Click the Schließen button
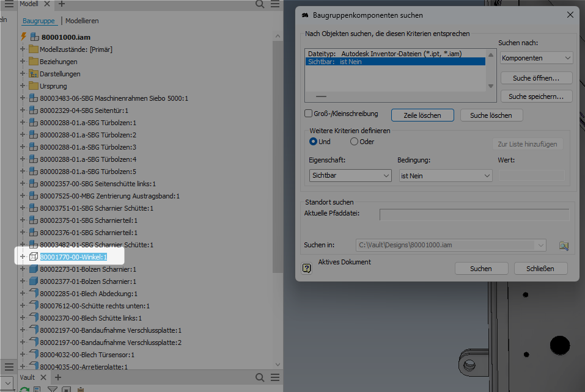 pyautogui.click(x=540, y=269)
